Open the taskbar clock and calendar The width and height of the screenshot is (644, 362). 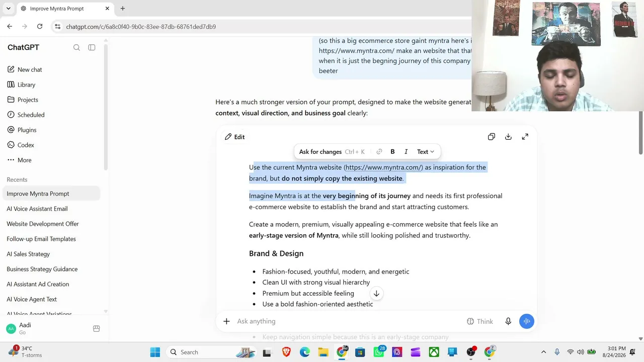616,352
